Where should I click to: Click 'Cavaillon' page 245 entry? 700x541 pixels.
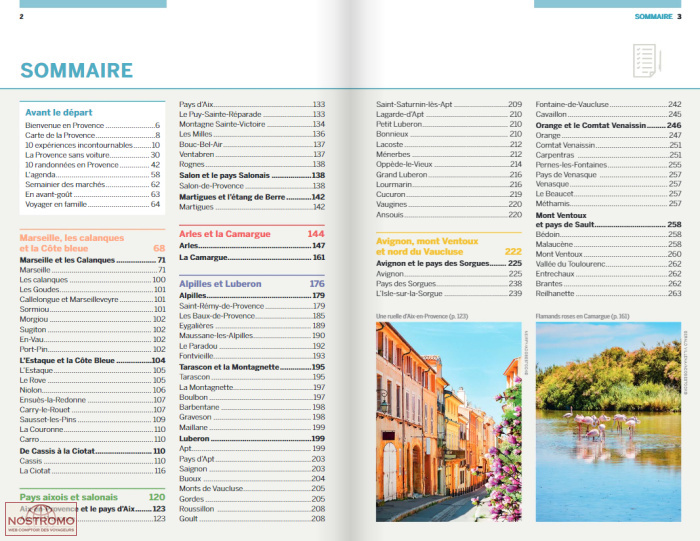[608, 114]
